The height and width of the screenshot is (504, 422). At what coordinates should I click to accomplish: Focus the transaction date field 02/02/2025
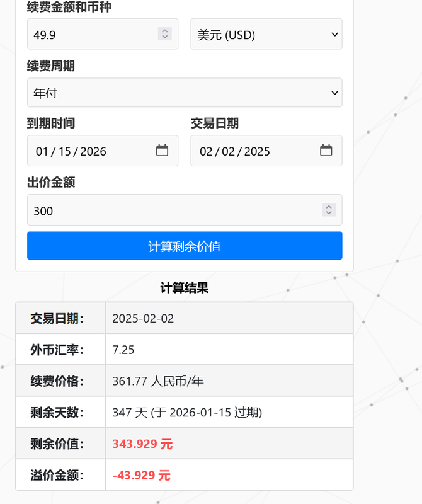click(266, 151)
